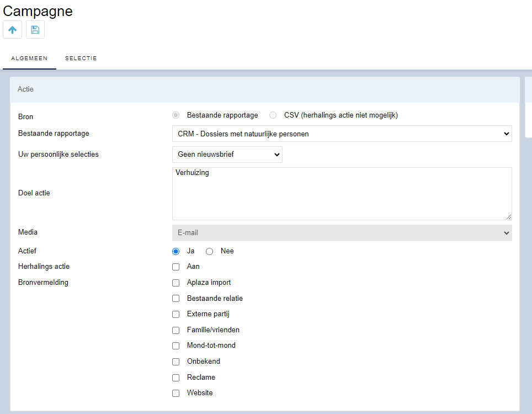
Task: Grab the Doel actie textarea resize handle
Action: 509,217
